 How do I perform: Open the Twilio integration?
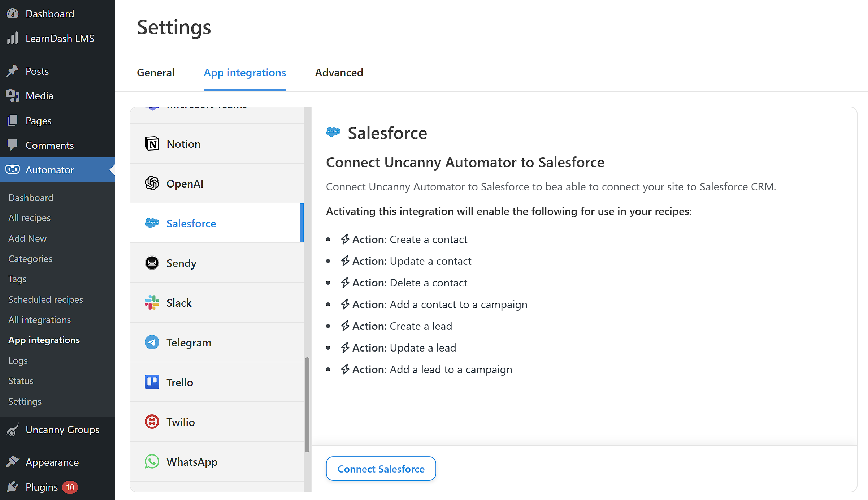(217, 422)
